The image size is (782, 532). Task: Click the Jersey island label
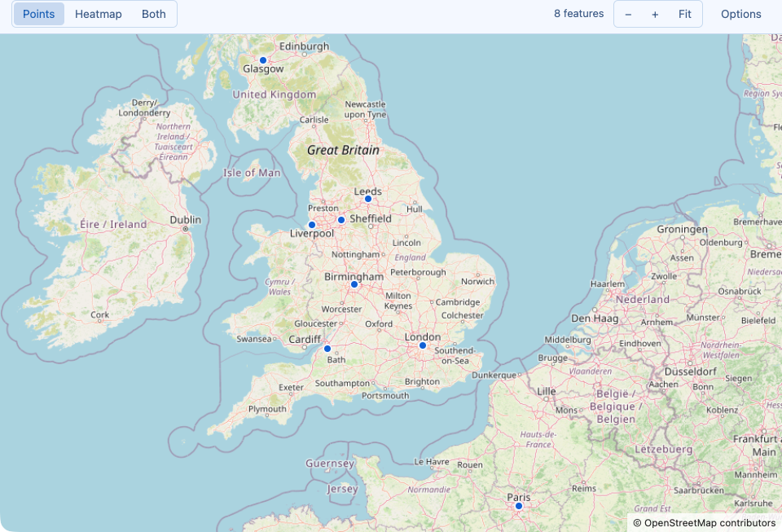[x=342, y=489]
